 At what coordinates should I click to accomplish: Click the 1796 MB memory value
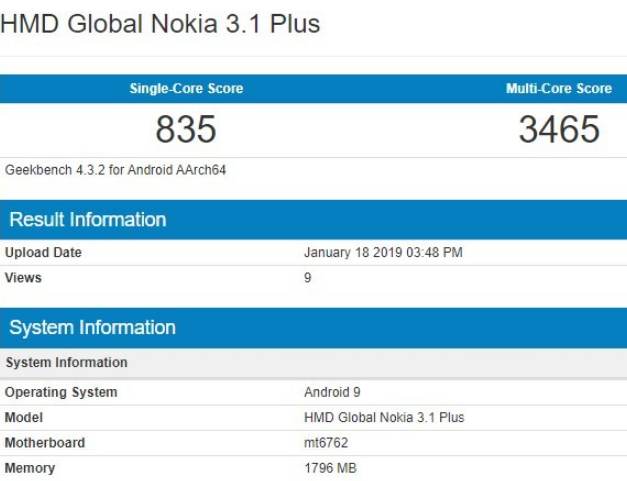(x=330, y=468)
